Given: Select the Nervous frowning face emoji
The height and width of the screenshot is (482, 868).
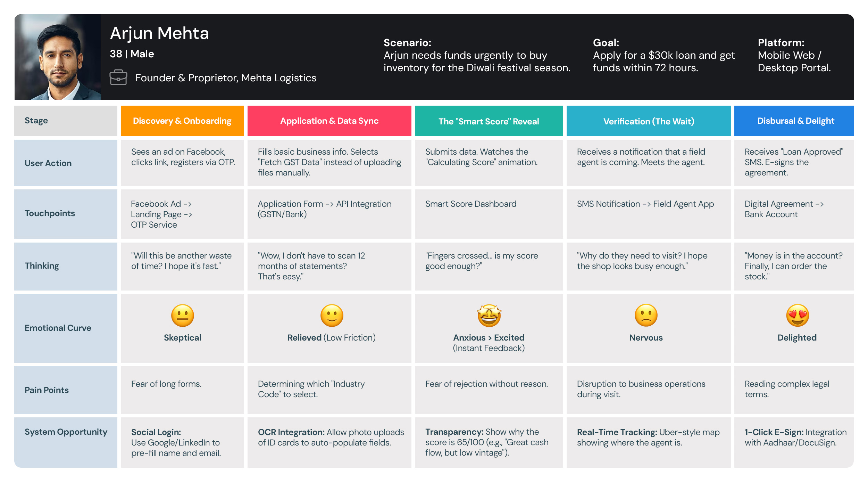Looking at the screenshot, I should pyautogui.click(x=646, y=316).
